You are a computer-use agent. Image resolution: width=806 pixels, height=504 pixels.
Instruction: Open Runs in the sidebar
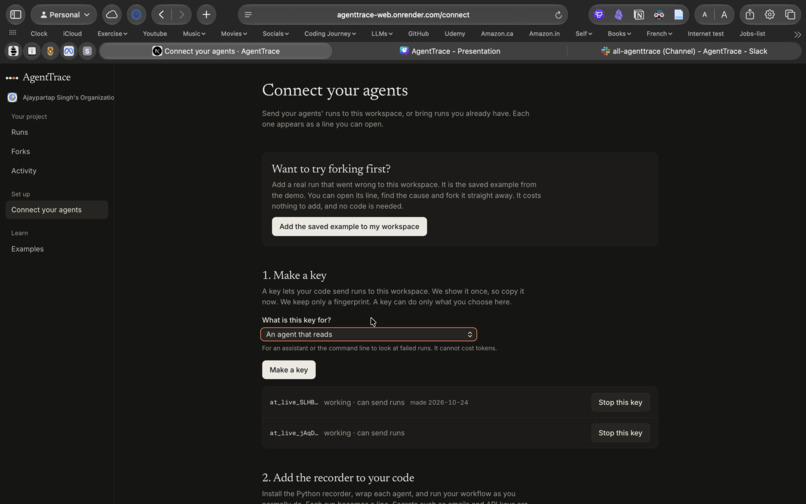click(20, 132)
